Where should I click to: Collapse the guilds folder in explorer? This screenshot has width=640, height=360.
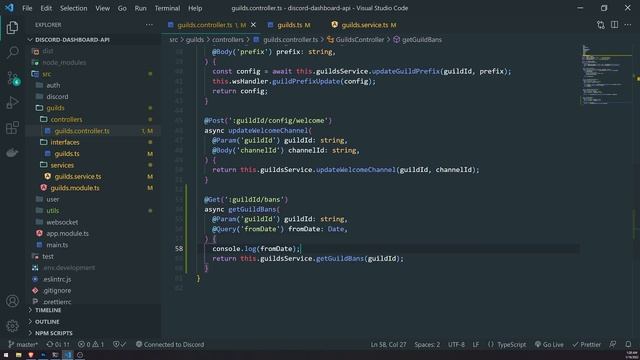55,108
